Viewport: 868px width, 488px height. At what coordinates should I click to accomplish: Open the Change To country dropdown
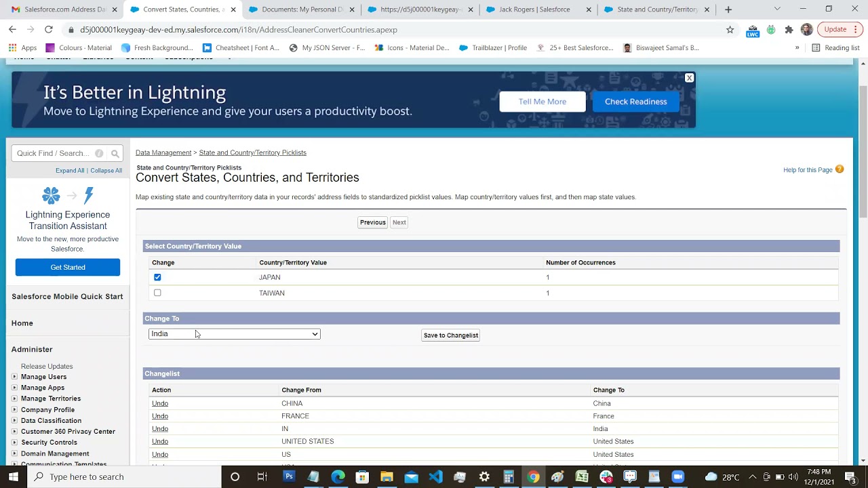coord(234,334)
